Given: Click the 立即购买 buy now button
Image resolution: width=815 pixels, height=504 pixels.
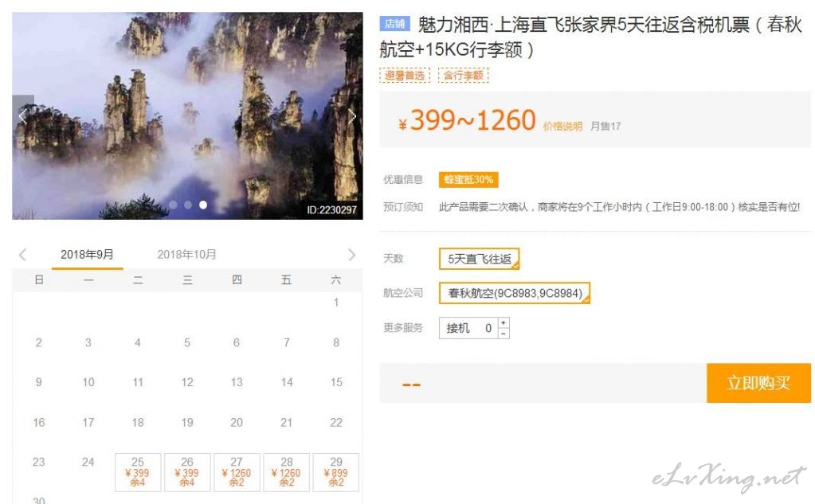Looking at the screenshot, I should pyautogui.click(x=758, y=383).
